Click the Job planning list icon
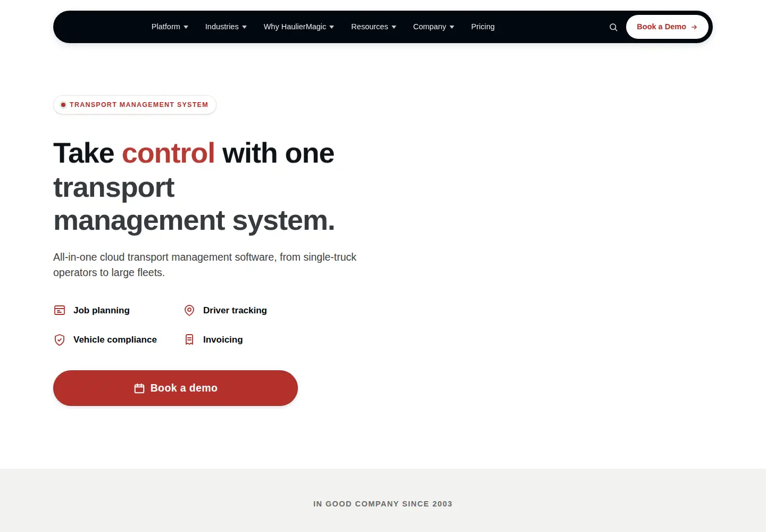Screen dimensions: 766x532 (60, 310)
